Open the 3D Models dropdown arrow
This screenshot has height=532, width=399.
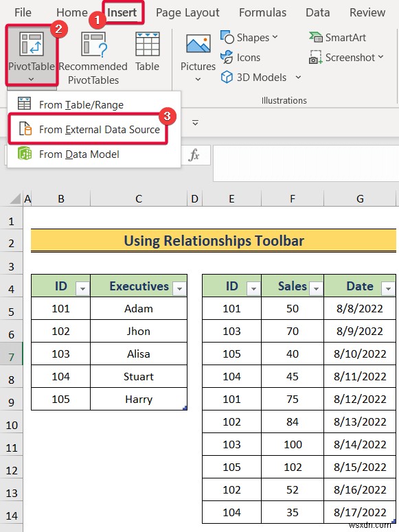pos(298,78)
